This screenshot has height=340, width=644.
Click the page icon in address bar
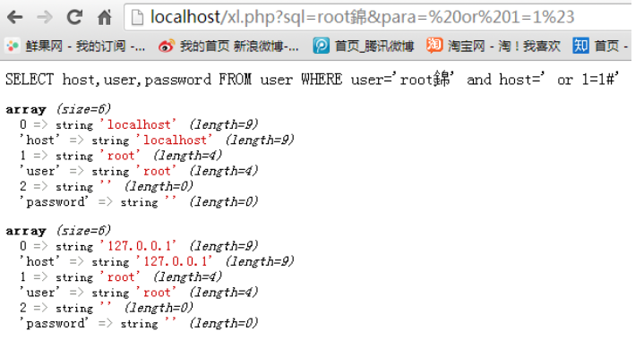pos(137,18)
